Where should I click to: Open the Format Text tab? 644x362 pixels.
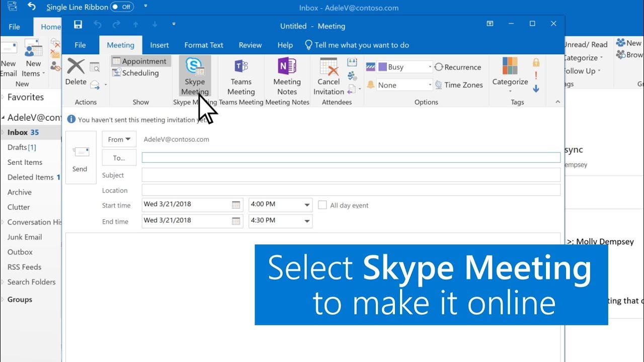coord(204,45)
